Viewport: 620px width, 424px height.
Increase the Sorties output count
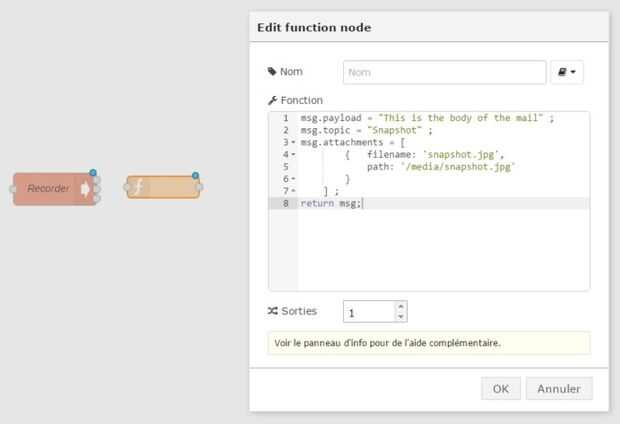pyautogui.click(x=401, y=306)
